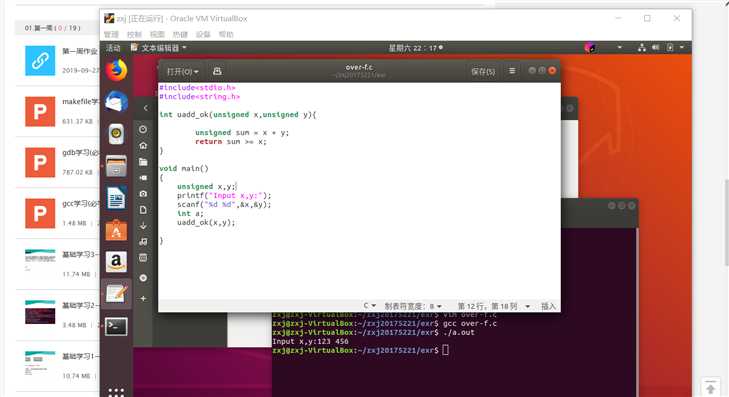
Task: Open VirtualBox 设备 menu
Action: (203, 34)
